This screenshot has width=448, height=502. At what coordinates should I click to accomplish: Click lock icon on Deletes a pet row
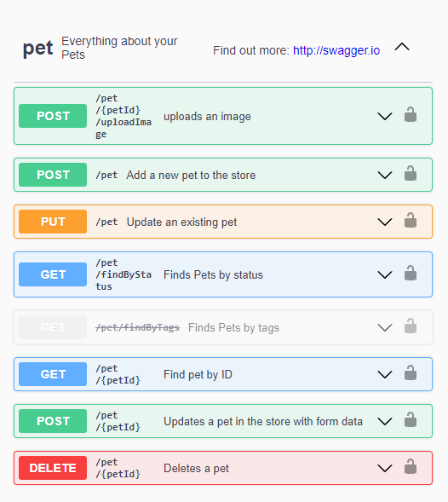(x=411, y=467)
